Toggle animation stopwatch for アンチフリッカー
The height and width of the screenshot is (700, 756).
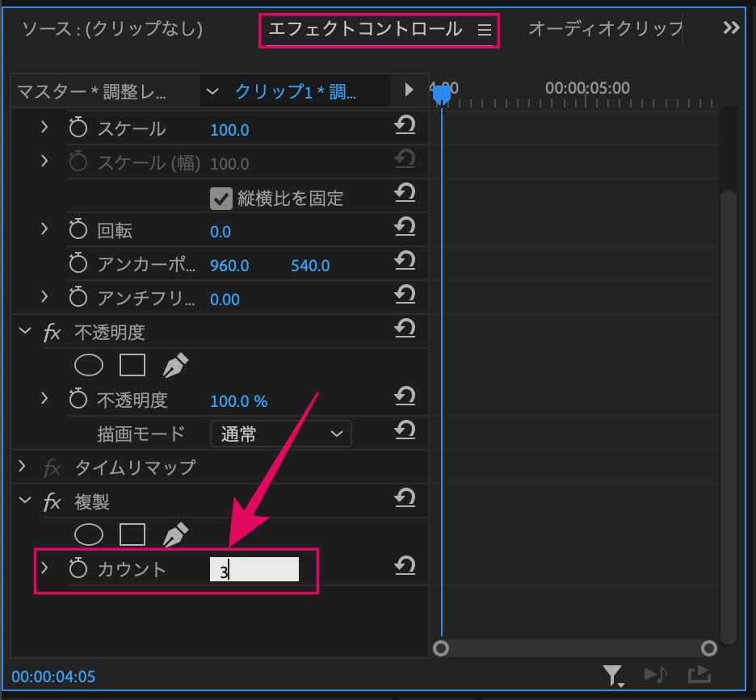(x=78, y=297)
